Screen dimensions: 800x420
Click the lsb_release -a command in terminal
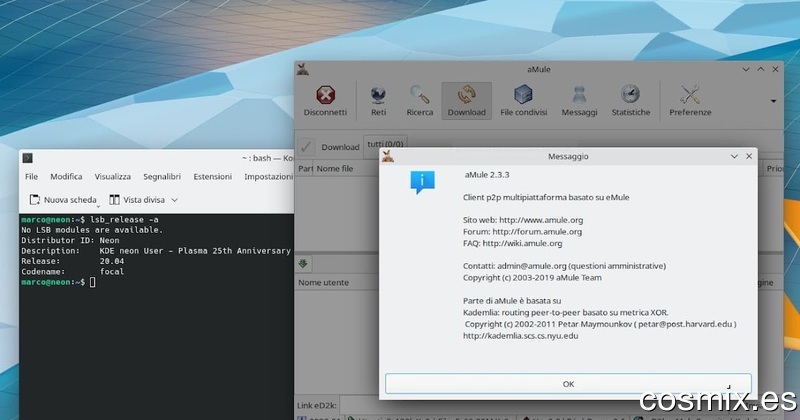tap(124, 219)
